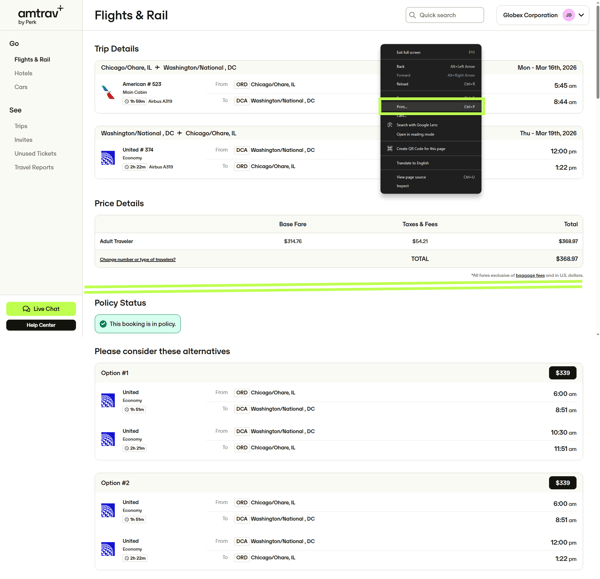
Task: Click the United logo in Option #2's first flight
Action: pos(108,510)
